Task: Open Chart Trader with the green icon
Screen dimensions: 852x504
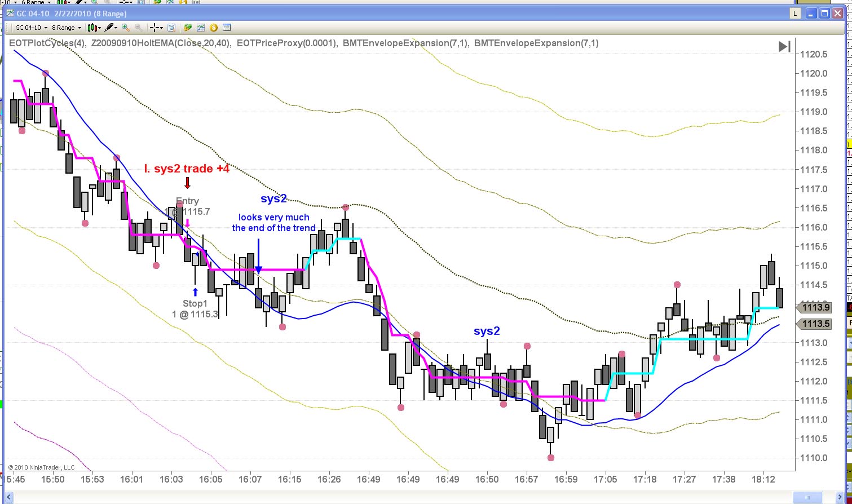Action: tap(187, 27)
